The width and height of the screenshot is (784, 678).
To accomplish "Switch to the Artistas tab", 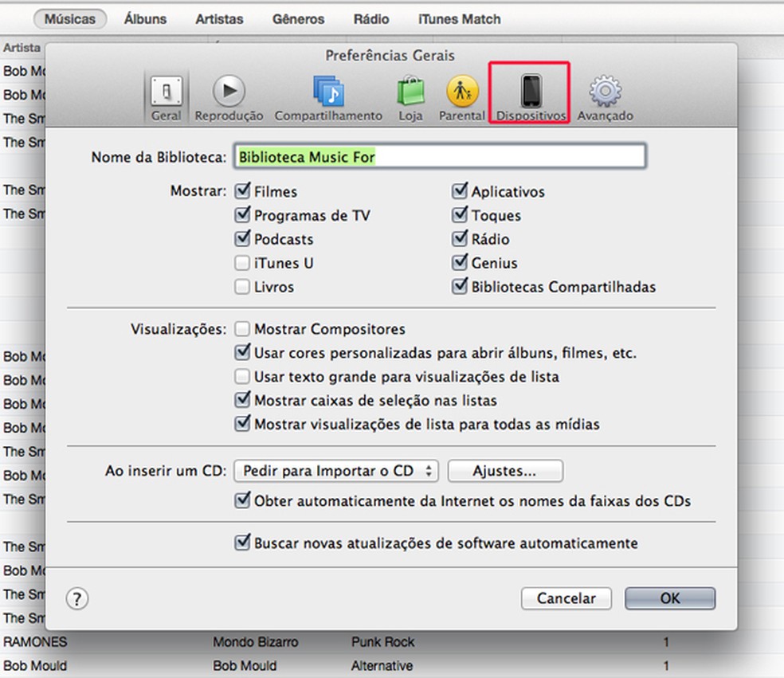I will pos(219,19).
